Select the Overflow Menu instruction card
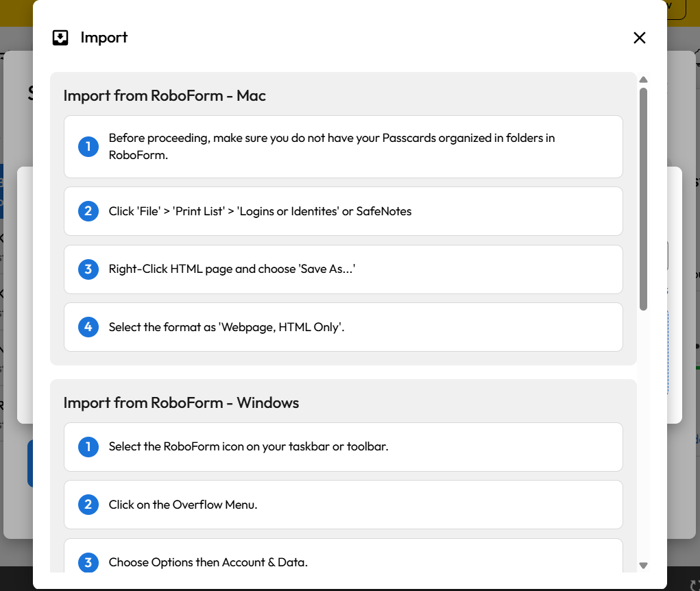 (343, 504)
